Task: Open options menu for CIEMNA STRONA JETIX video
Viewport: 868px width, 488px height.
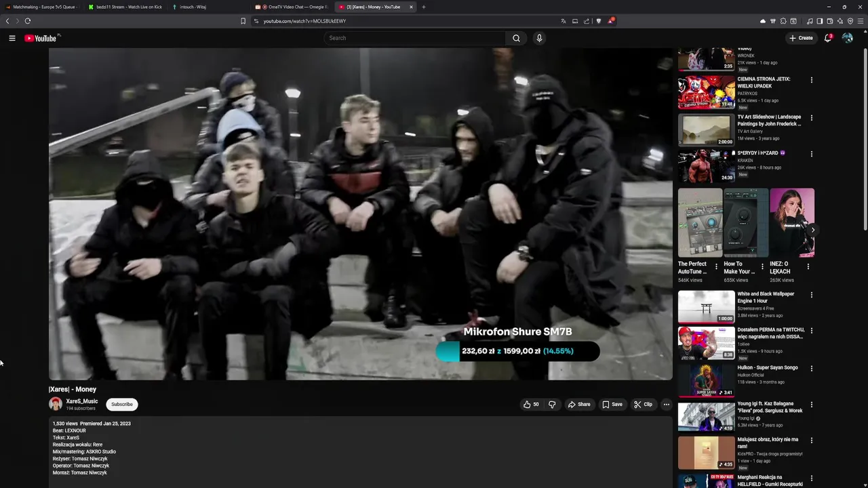Action: click(x=811, y=80)
